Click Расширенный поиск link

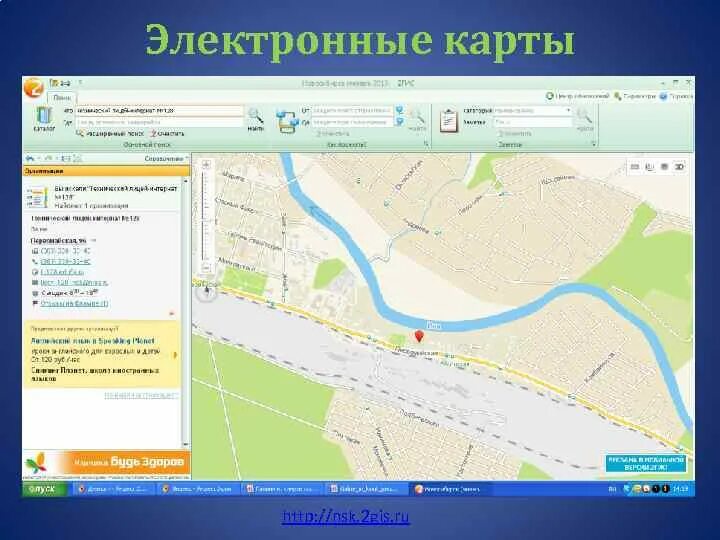click(x=110, y=134)
